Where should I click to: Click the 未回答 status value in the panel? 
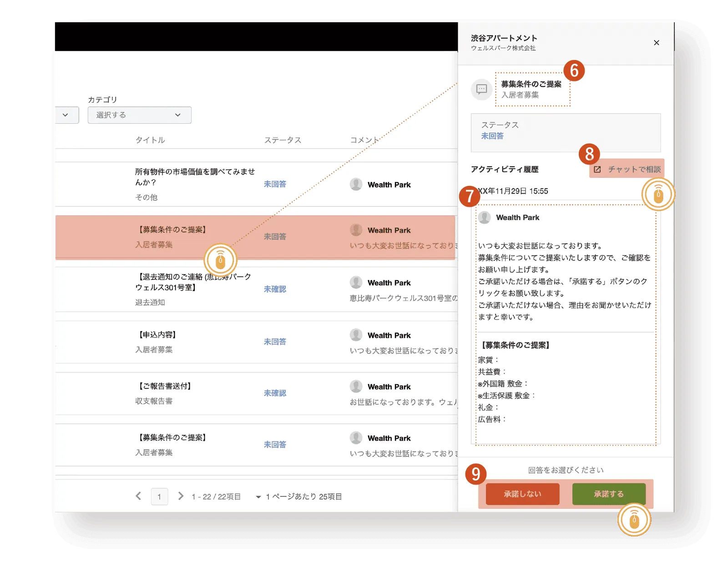492,136
